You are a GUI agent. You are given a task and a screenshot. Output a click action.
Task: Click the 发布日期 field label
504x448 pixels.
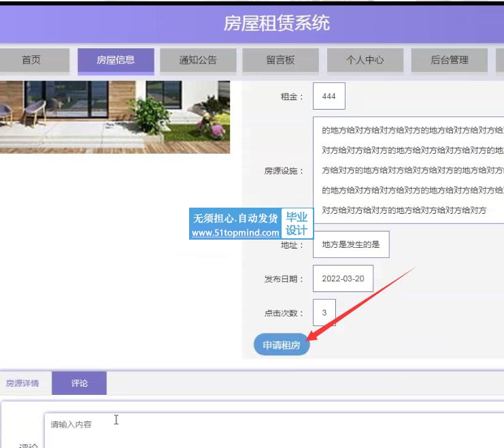point(284,279)
